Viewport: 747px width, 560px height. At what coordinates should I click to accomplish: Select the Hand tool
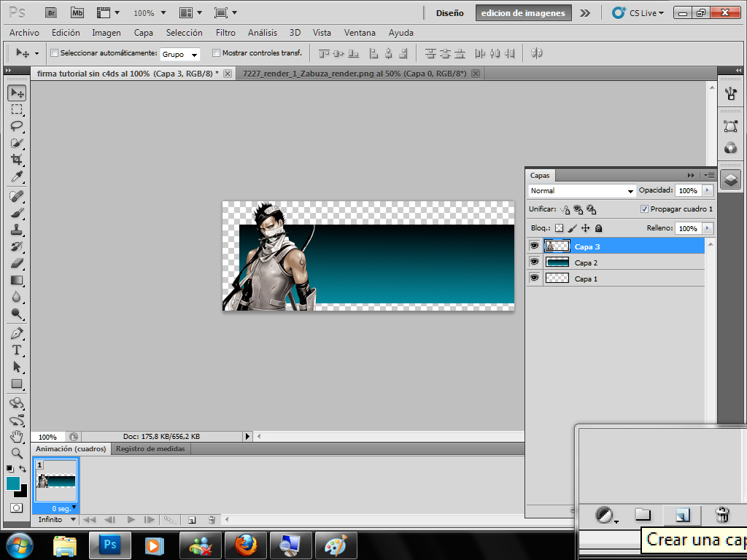(17, 437)
